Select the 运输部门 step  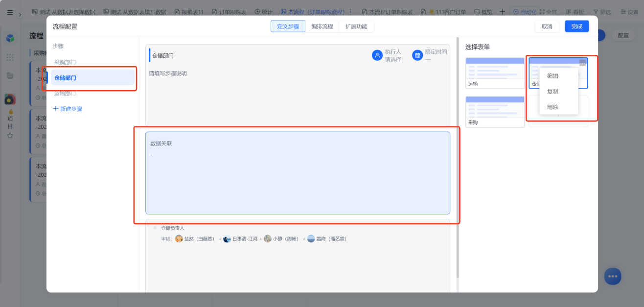tap(65, 93)
